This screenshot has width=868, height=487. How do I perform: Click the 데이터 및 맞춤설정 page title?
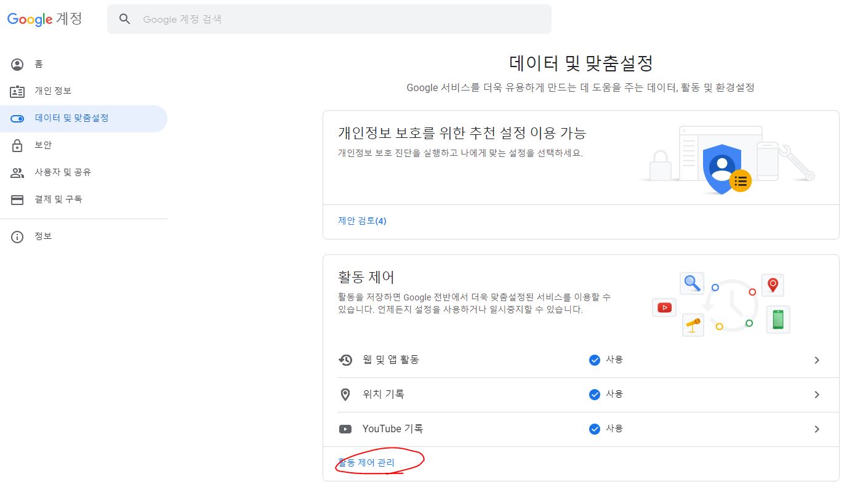click(x=581, y=63)
